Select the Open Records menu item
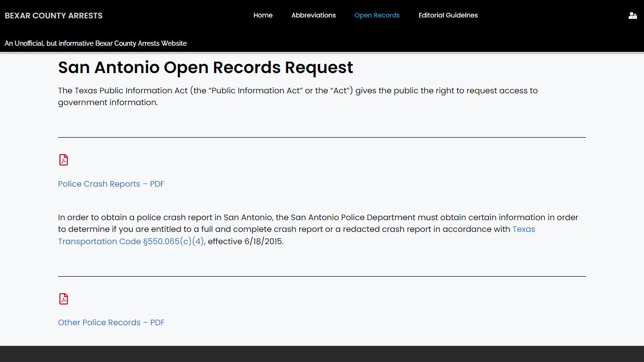Viewport: 644px width, 362px height. point(377,15)
